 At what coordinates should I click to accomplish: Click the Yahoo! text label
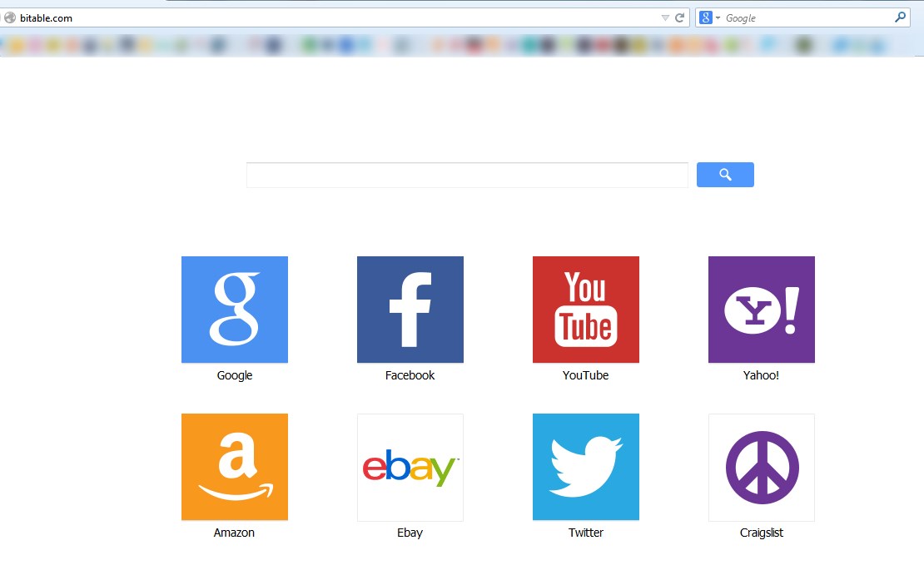click(x=762, y=375)
